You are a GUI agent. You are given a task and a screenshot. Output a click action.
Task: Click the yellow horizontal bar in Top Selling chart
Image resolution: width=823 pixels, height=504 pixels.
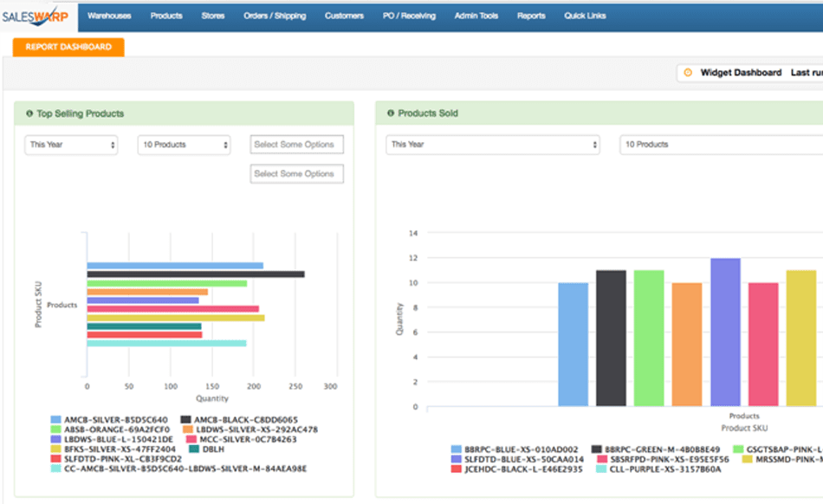click(x=176, y=318)
